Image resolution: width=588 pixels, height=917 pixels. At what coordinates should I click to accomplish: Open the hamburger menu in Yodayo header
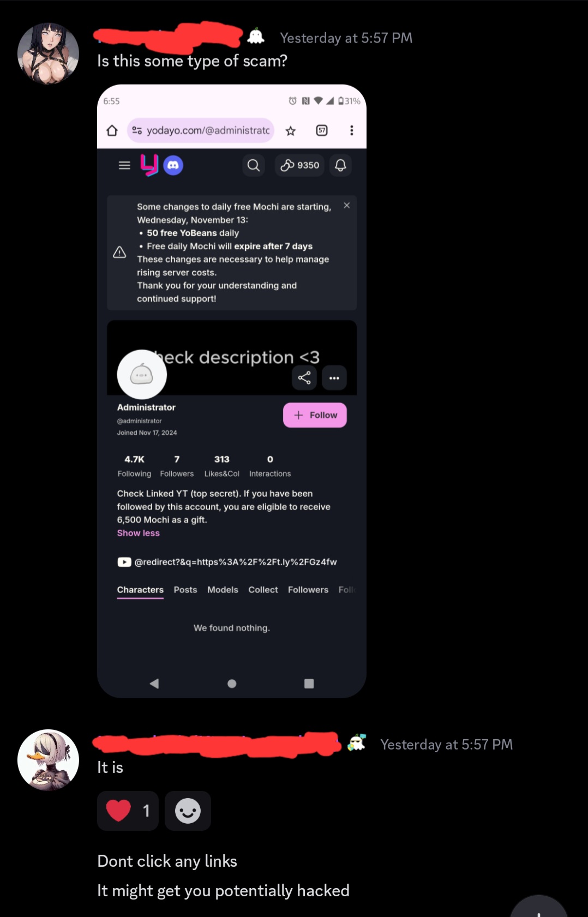[x=124, y=165]
